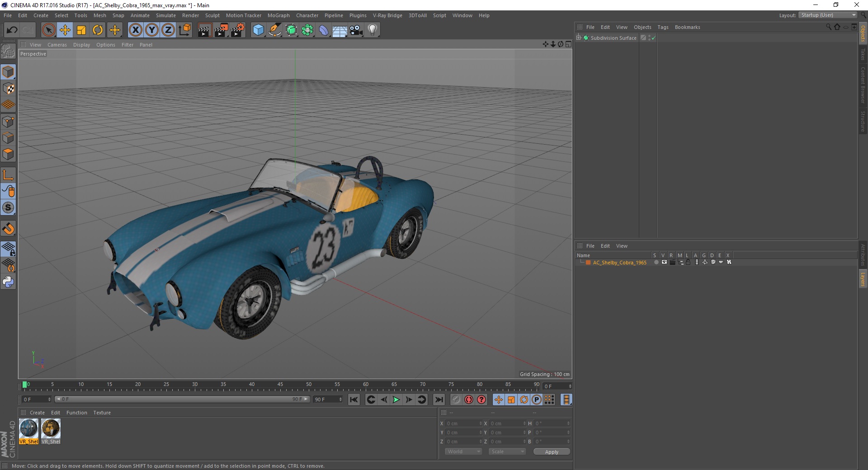
Task: Search in Object Manager magnifier icon
Action: [x=828, y=27]
